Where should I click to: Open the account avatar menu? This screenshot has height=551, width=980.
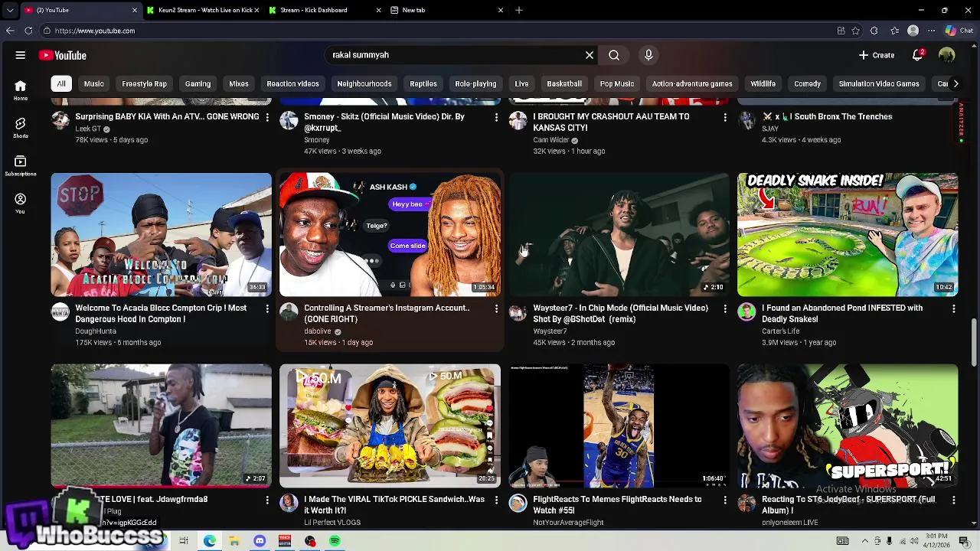[947, 55]
